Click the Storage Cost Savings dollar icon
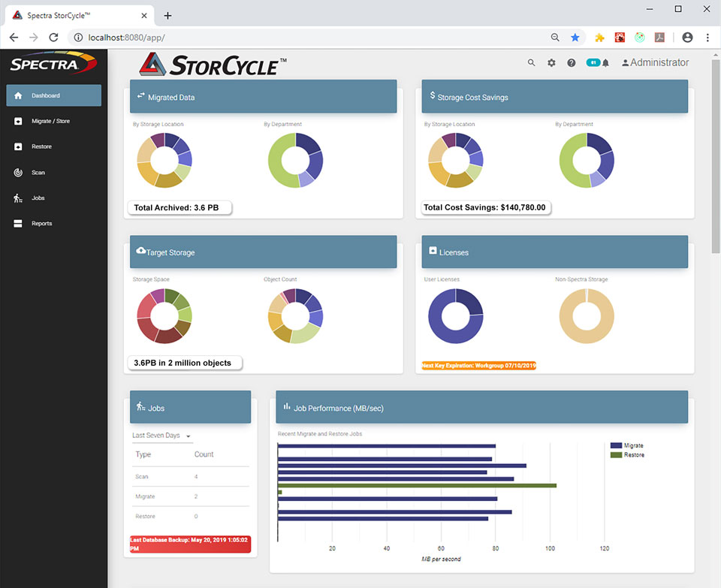Image resolution: width=721 pixels, height=588 pixels. click(433, 95)
